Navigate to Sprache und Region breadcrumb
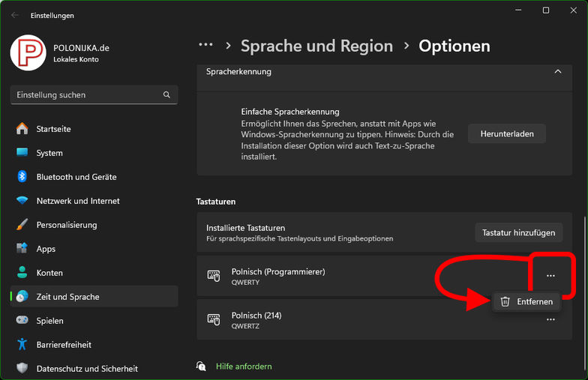 coord(316,46)
